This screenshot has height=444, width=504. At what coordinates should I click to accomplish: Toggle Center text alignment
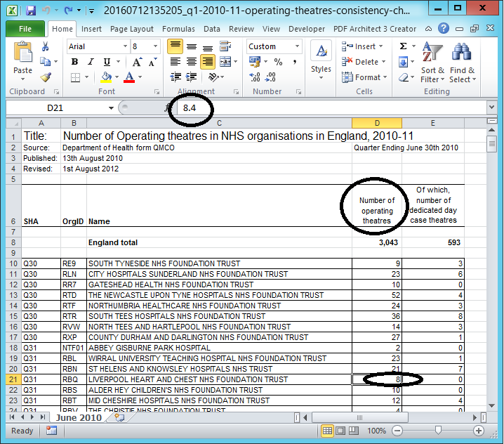tap(192, 61)
